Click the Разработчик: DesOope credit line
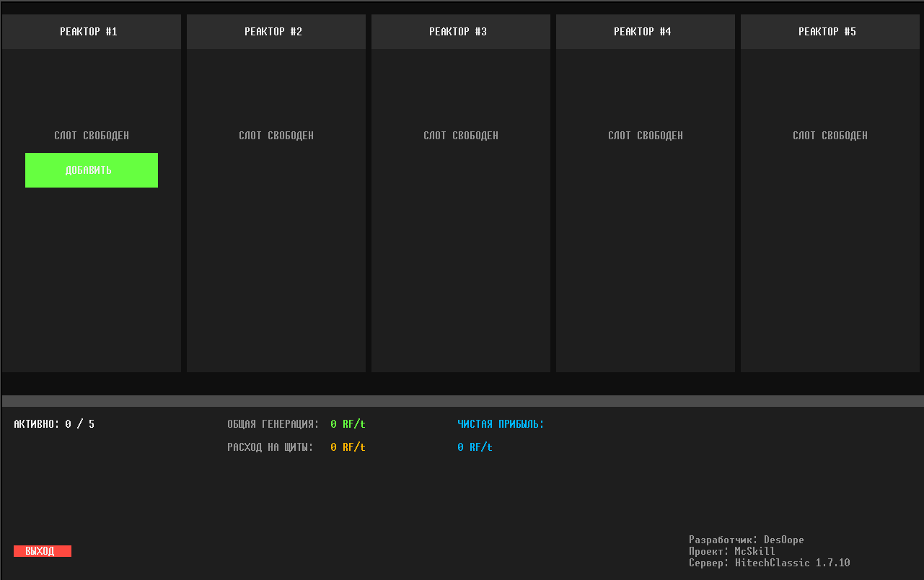 pyautogui.click(x=747, y=540)
